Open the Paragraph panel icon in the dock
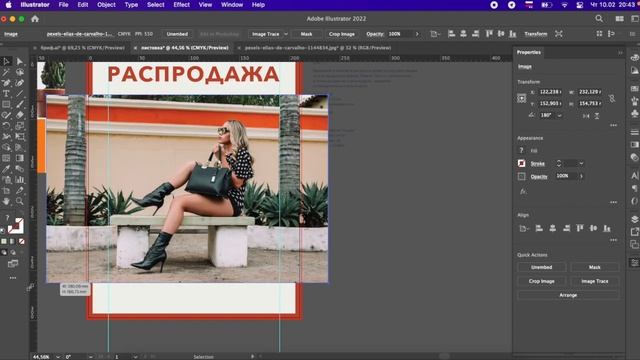Viewport: 640px width, 360px height. coord(634,188)
